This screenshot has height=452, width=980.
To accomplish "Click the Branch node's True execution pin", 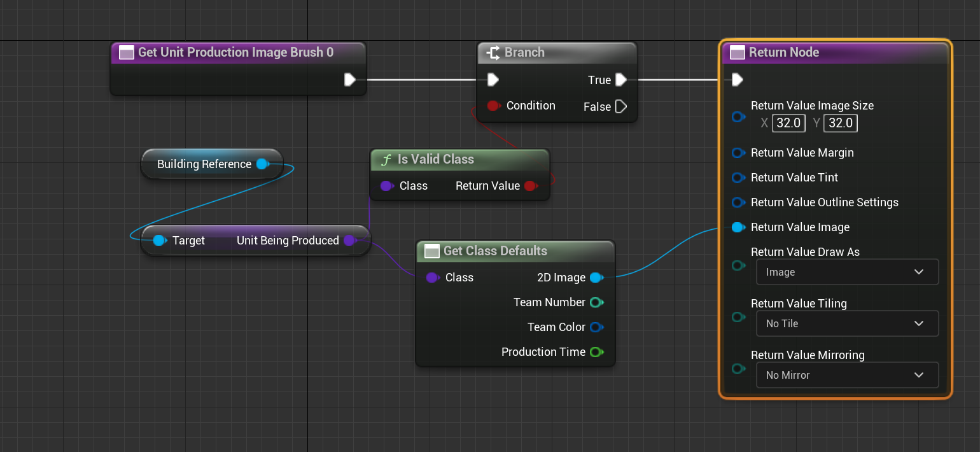I will pyautogui.click(x=621, y=80).
